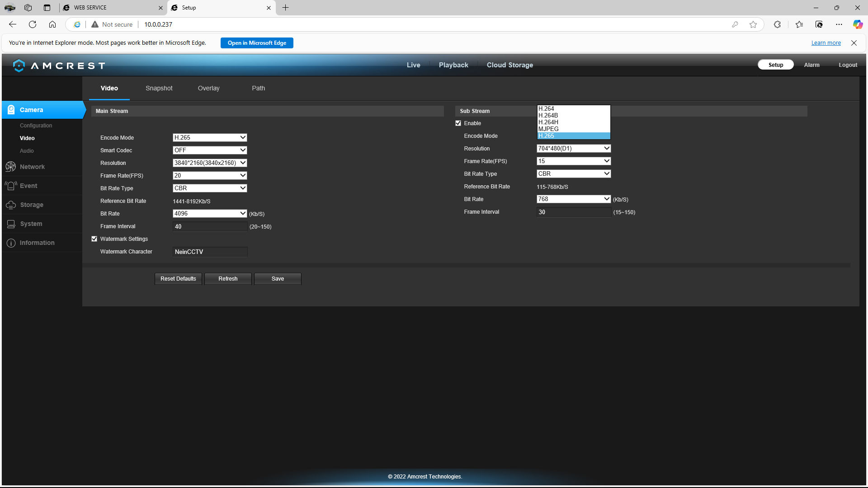The image size is (868, 488).
Task: Click the Save button
Action: tap(278, 279)
